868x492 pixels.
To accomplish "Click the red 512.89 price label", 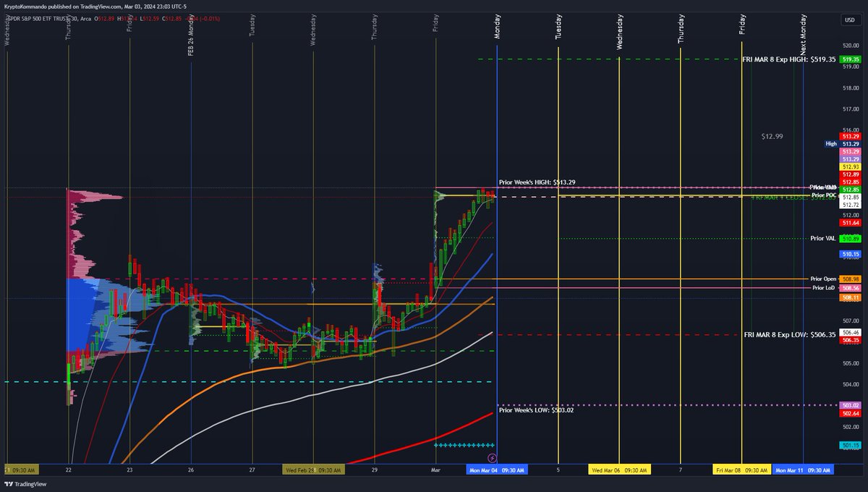I will pos(850,174).
